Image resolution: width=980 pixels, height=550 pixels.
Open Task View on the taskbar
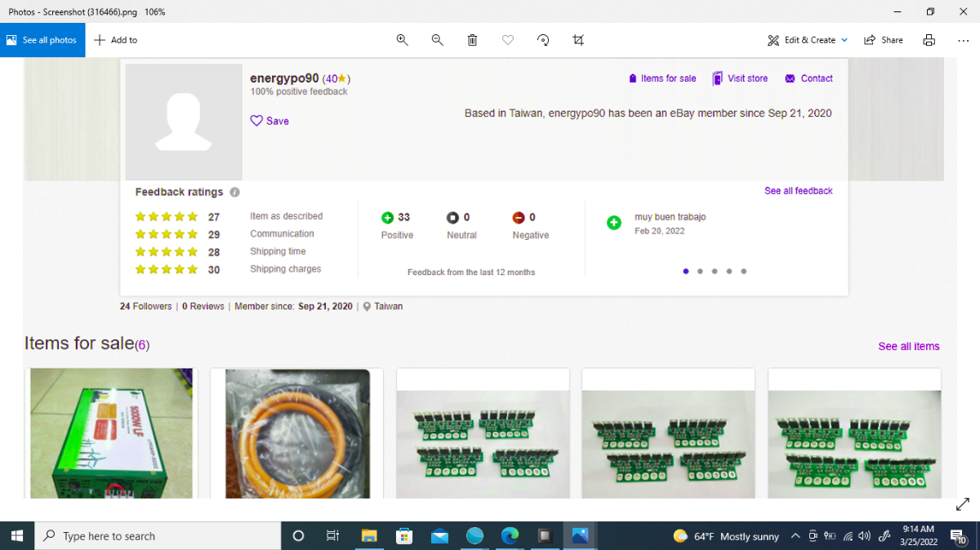click(x=332, y=536)
